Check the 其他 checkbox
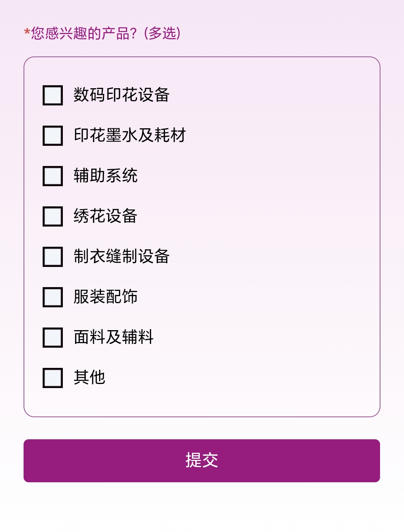This screenshot has width=404, height=532. pos(53,378)
